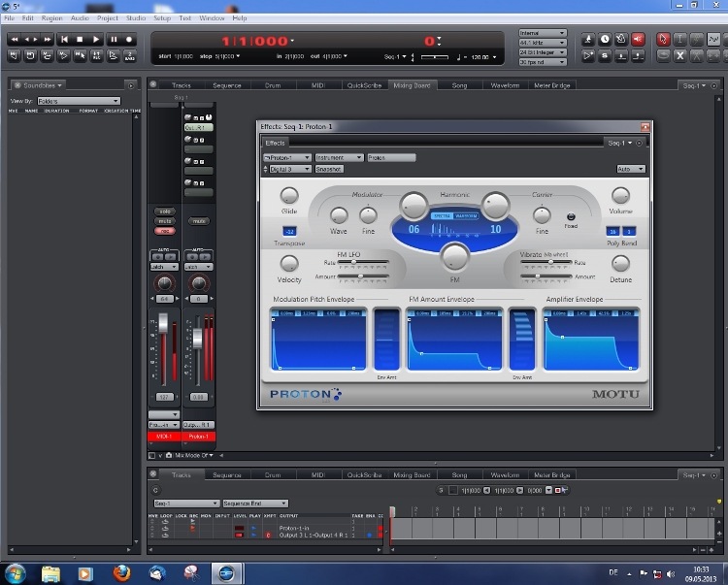Click the Solo mode S icon
The height and width of the screenshot is (585, 728).
click(605, 56)
